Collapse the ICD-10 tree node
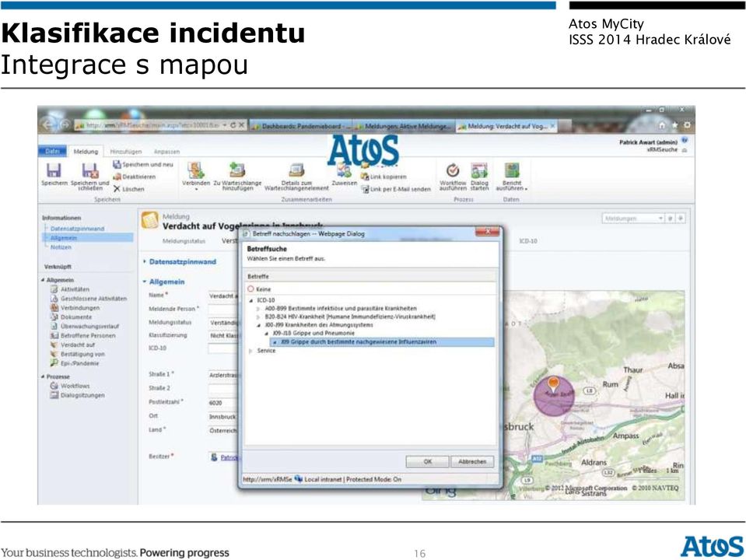This screenshot has width=746, height=560. tap(250, 301)
